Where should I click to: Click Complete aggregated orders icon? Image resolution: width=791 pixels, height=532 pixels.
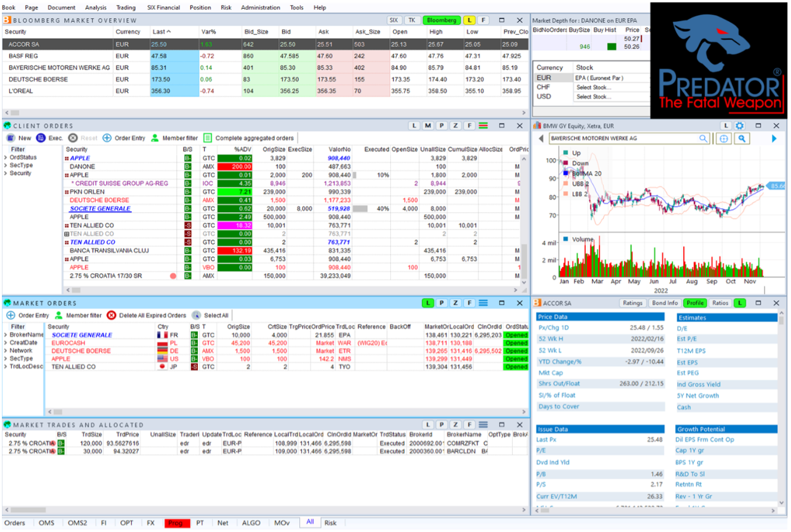[x=207, y=138]
